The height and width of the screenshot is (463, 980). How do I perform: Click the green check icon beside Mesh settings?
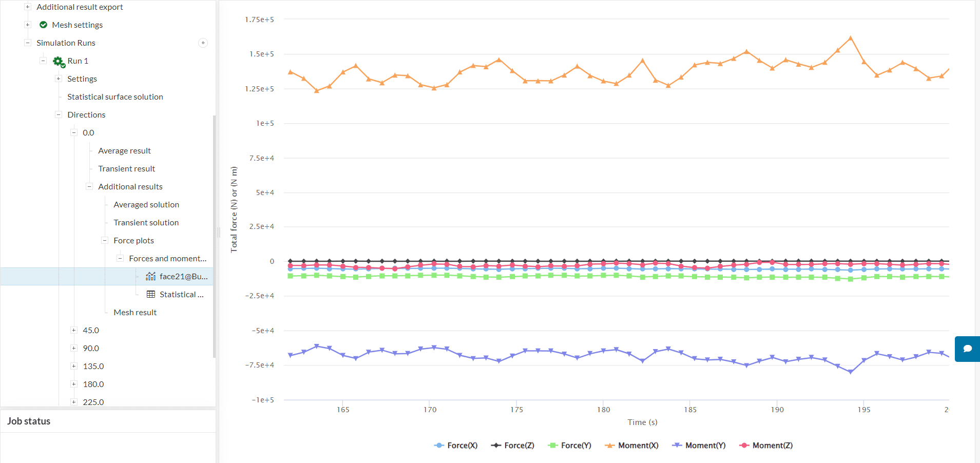point(44,25)
